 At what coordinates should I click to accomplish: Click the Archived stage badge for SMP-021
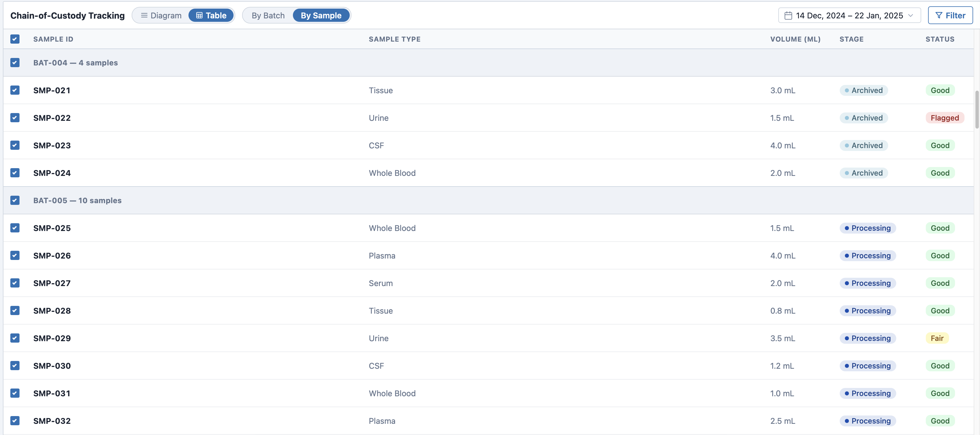pyautogui.click(x=864, y=90)
